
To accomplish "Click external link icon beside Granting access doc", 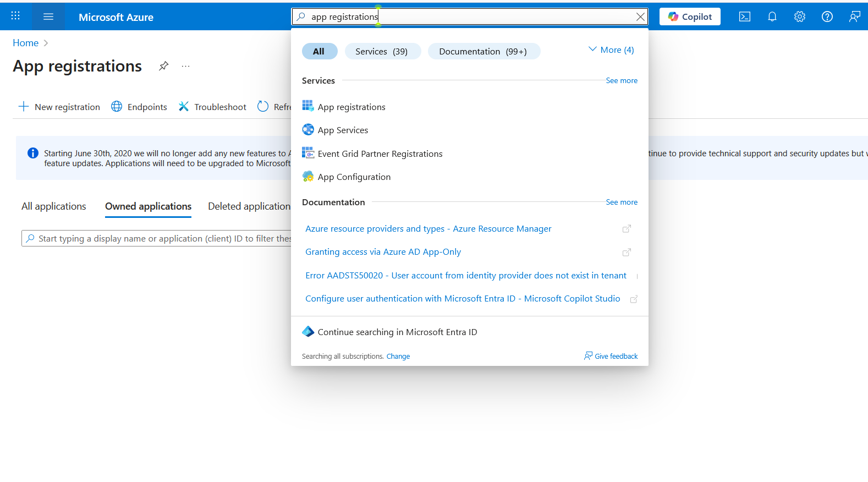I will click(627, 252).
